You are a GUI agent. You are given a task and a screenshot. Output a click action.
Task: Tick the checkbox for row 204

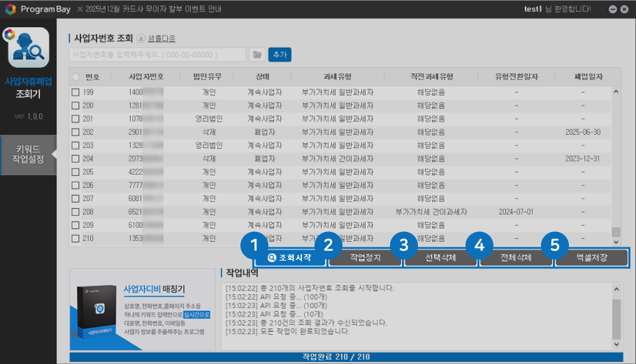pyautogui.click(x=75, y=159)
